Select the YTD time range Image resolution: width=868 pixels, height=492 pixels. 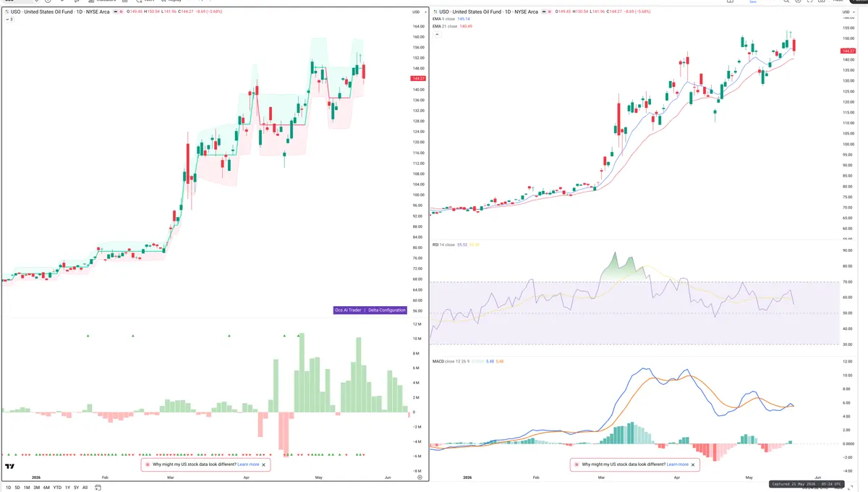(x=57, y=488)
